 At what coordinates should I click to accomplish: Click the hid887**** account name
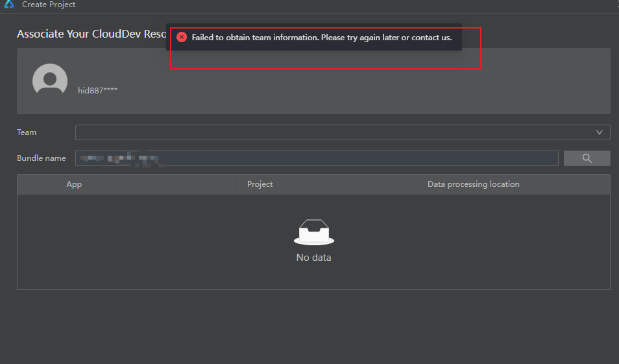tap(97, 90)
